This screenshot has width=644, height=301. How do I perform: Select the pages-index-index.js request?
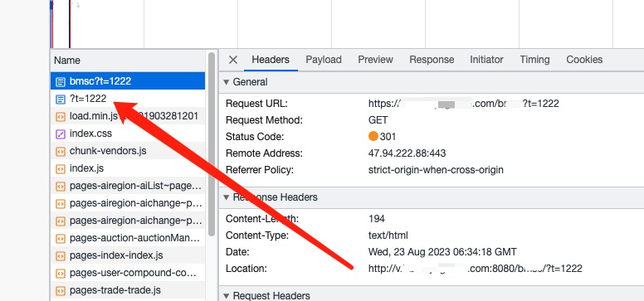coord(128,255)
